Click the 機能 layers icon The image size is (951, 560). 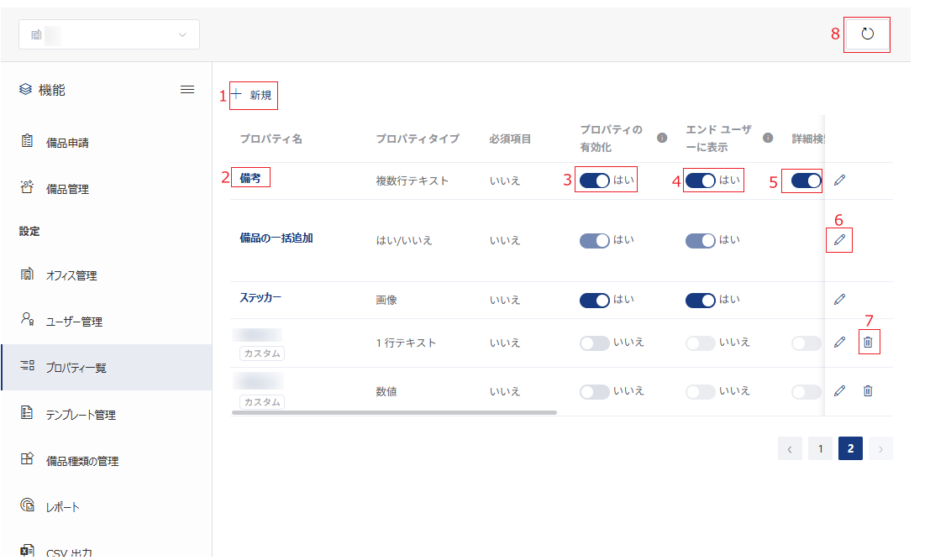pos(25,90)
